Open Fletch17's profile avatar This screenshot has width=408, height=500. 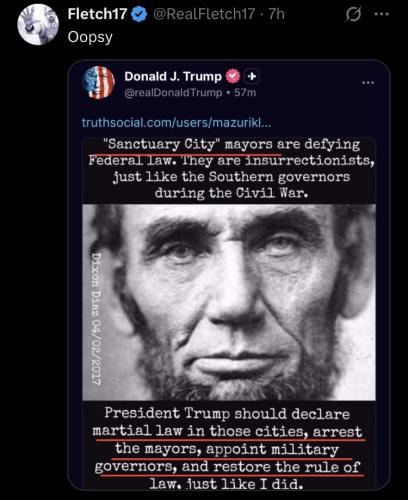coord(38,24)
